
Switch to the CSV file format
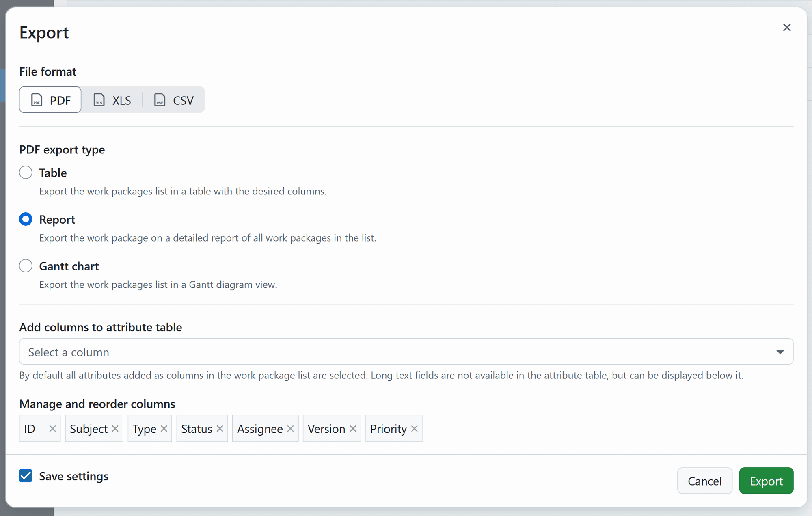(x=173, y=100)
